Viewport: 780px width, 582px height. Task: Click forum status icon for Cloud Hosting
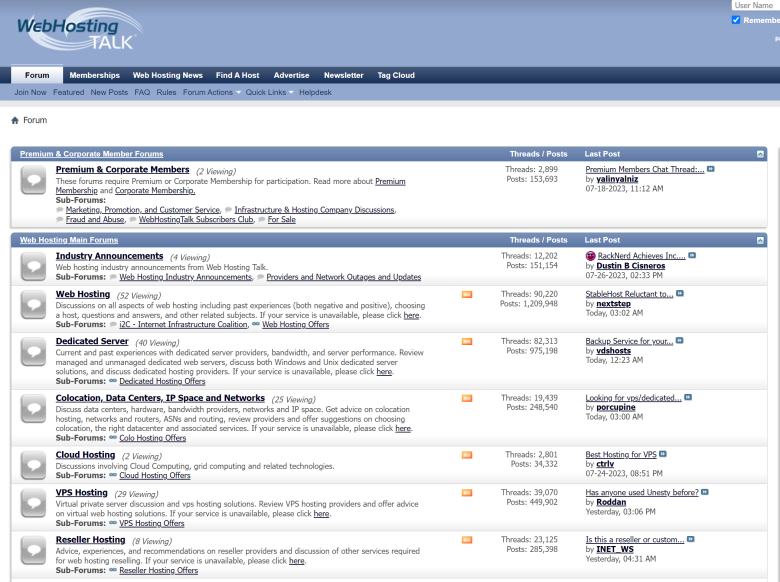33,465
